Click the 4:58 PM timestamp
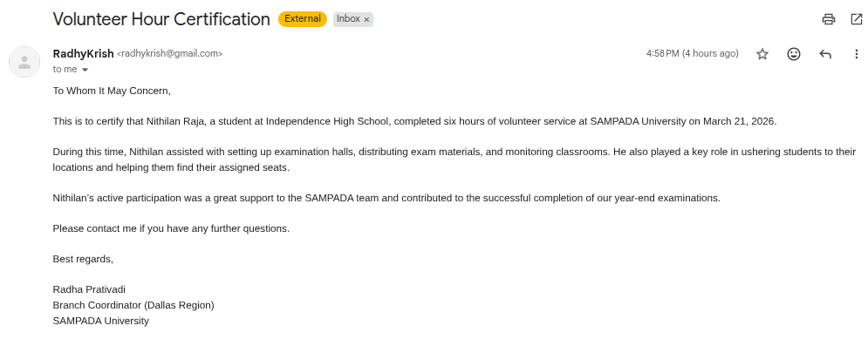 (x=692, y=54)
